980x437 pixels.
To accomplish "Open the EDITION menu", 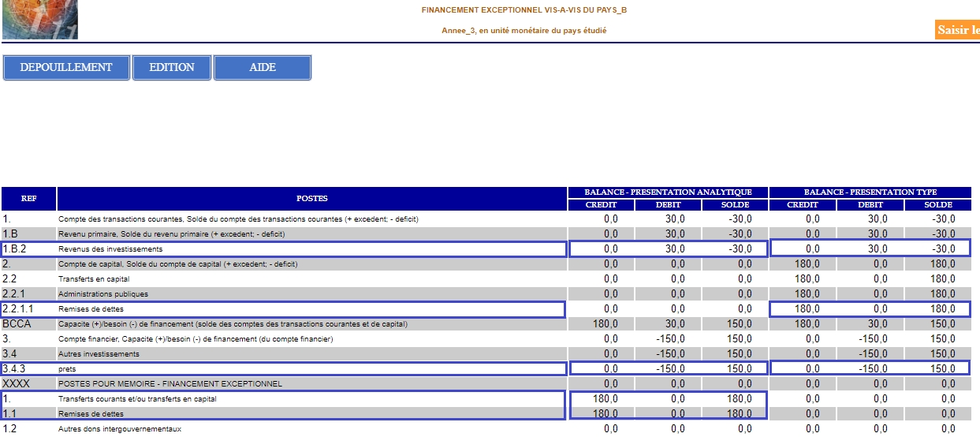I will coord(172,68).
